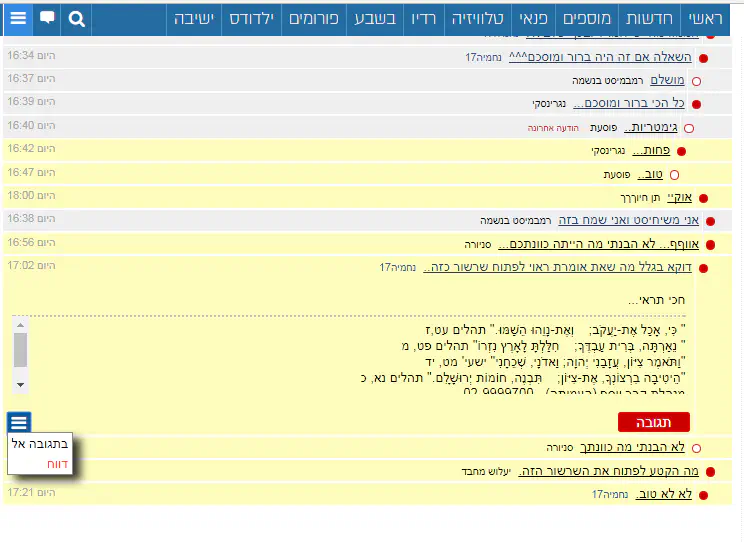Click the chat bubble messages icon
Image resolution: width=744 pixels, height=542 pixels.
coord(47,18)
